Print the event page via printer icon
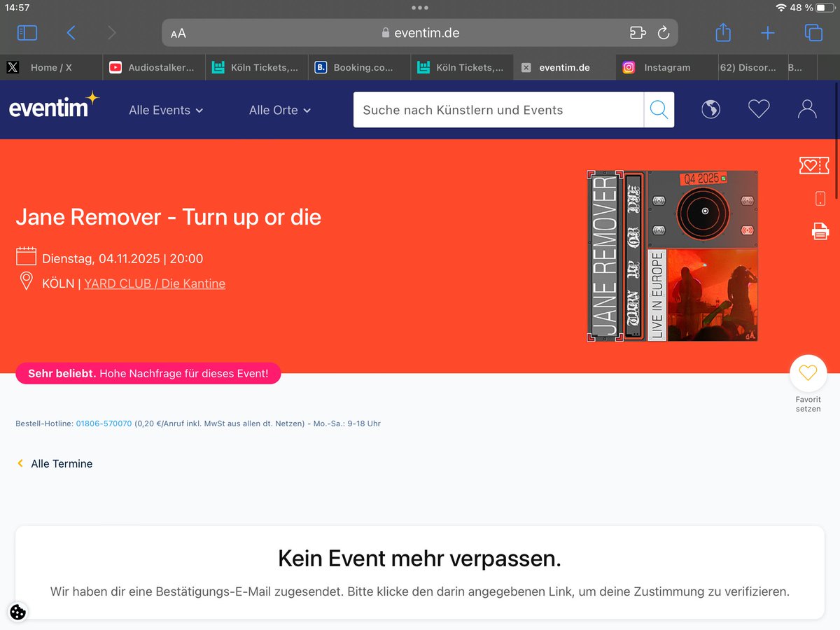Image resolution: width=840 pixels, height=630 pixels. tap(820, 231)
